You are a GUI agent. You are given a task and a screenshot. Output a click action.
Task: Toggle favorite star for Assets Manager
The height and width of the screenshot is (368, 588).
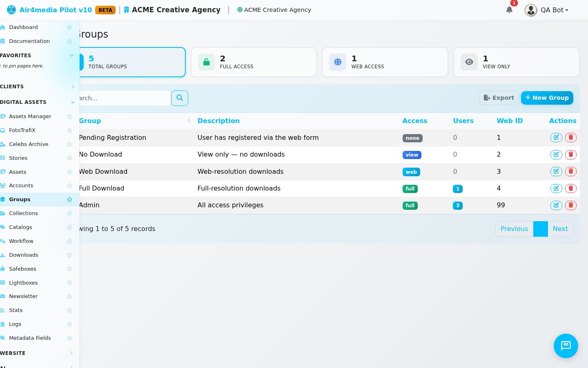click(x=69, y=117)
